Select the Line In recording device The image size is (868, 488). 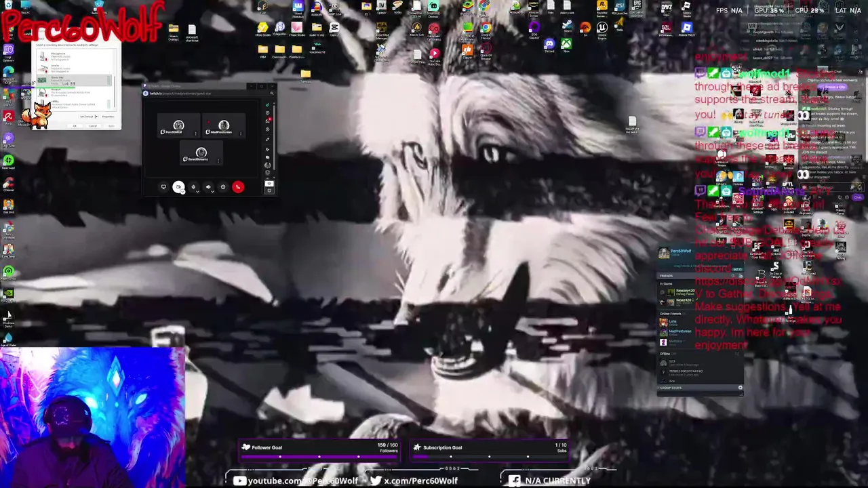(x=74, y=68)
